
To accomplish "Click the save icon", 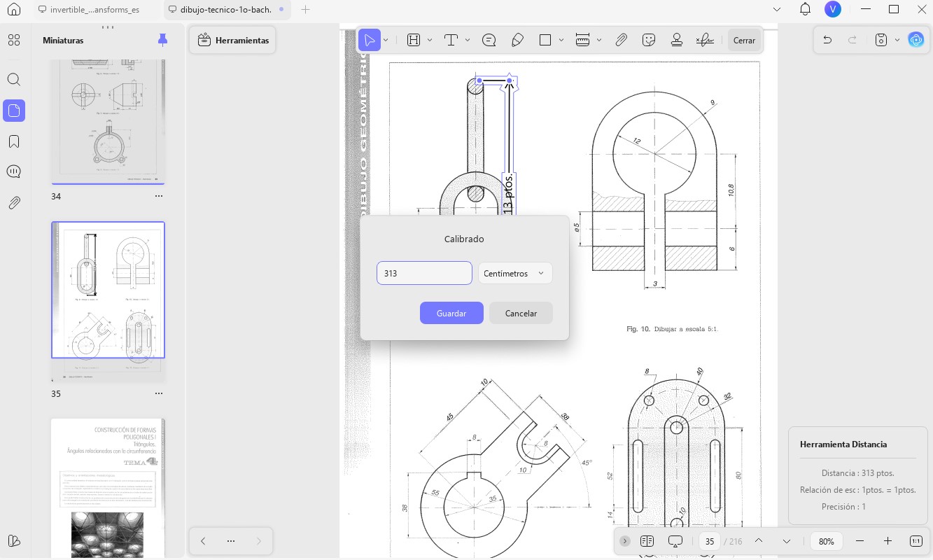I will click(882, 40).
